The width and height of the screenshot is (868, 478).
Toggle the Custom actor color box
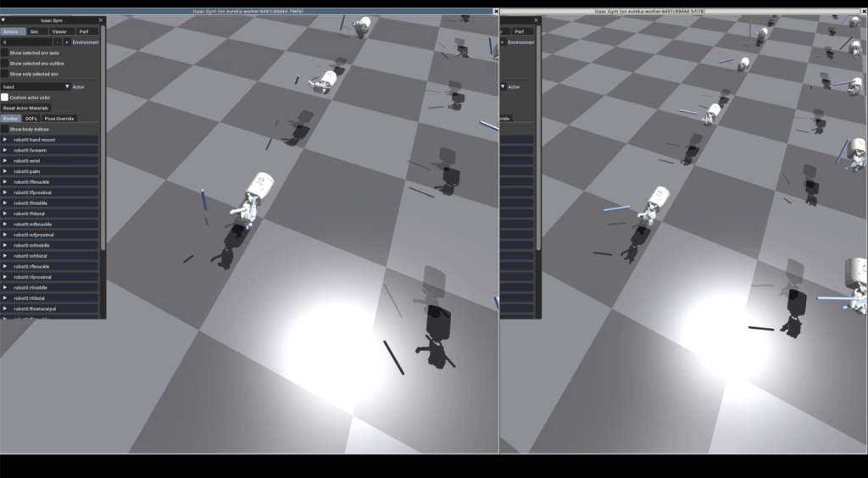tap(4, 97)
